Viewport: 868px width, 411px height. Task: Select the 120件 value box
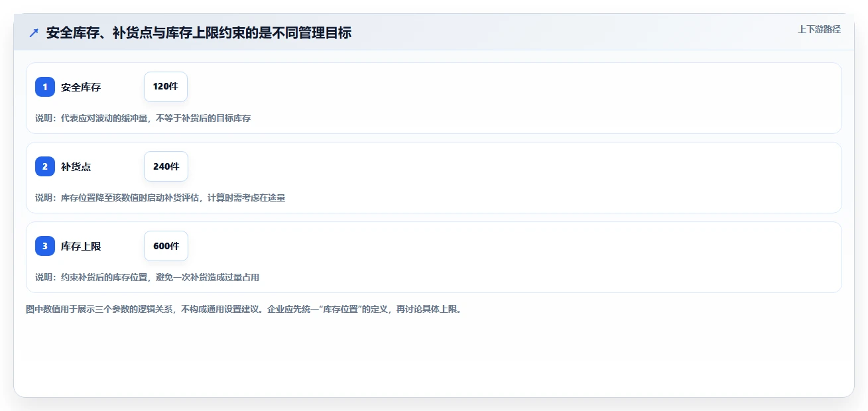tap(166, 87)
